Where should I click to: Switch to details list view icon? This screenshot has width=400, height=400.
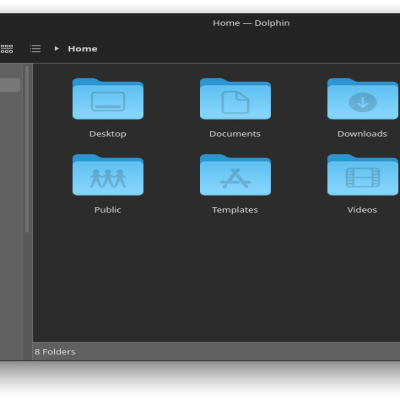(x=35, y=49)
